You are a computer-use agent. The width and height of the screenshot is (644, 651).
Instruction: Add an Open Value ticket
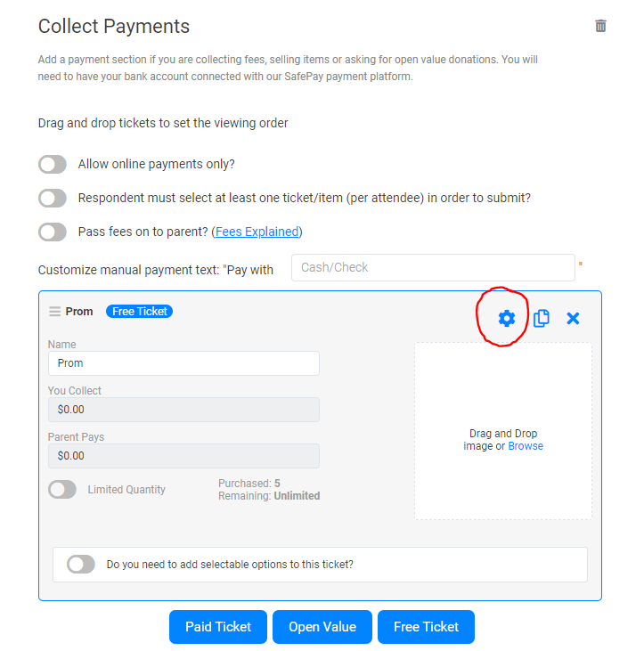322,627
